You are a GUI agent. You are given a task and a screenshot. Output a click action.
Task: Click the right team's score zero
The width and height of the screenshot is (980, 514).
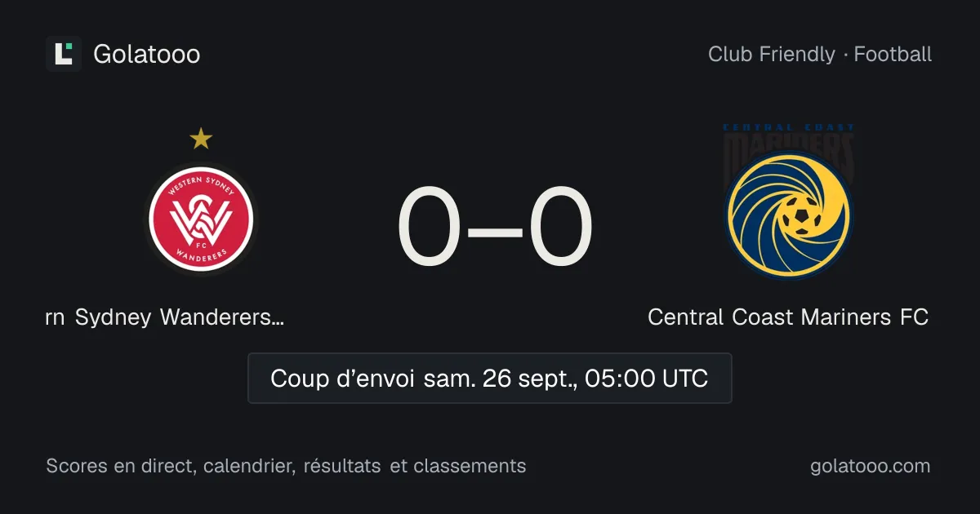[560, 228]
